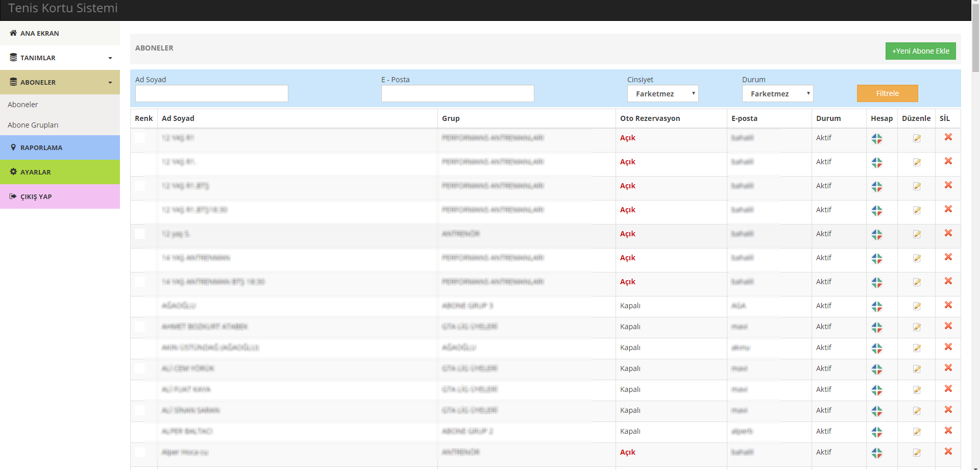Open account (Hesap) icon in first table row
The height and width of the screenshot is (470, 980).
(x=877, y=138)
